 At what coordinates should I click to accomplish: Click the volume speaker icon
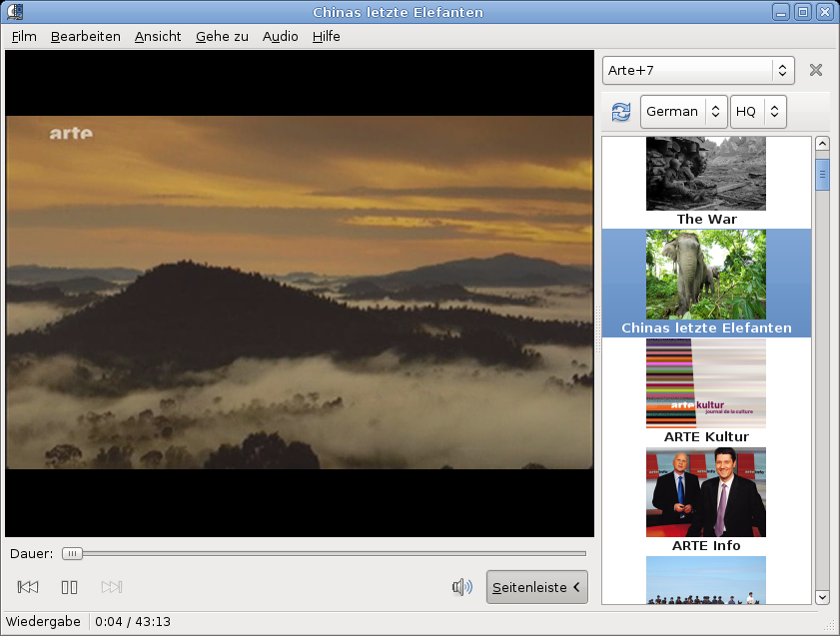pos(462,587)
